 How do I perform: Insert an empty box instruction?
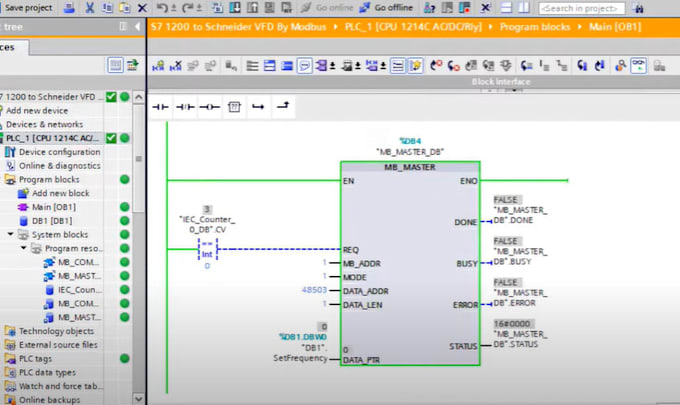234,107
